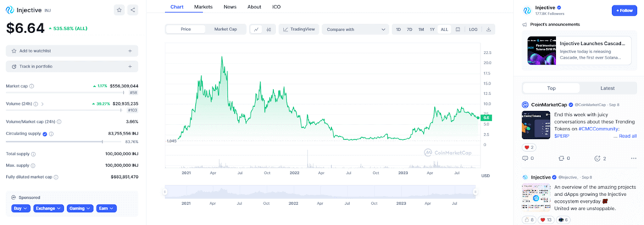This screenshot has width=644, height=225.
Task: Click Read all on the CoinMarketCap post
Action: tap(628, 136)
